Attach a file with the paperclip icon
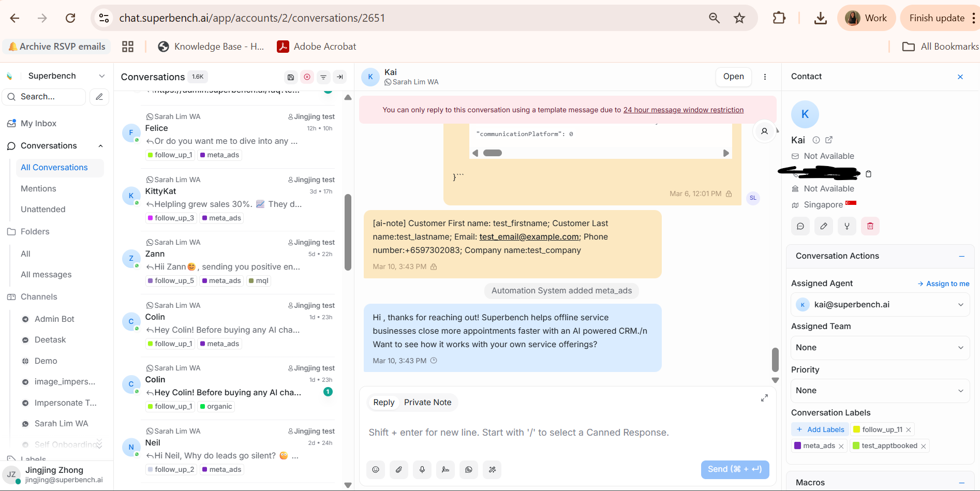The width and height of the screenshot is (980, 491). (x=399, y=469)
